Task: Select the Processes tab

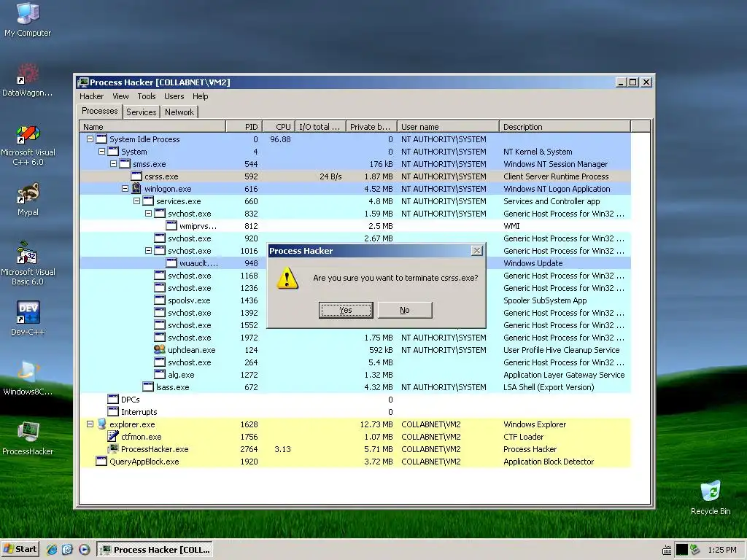Action: (99, 111)
